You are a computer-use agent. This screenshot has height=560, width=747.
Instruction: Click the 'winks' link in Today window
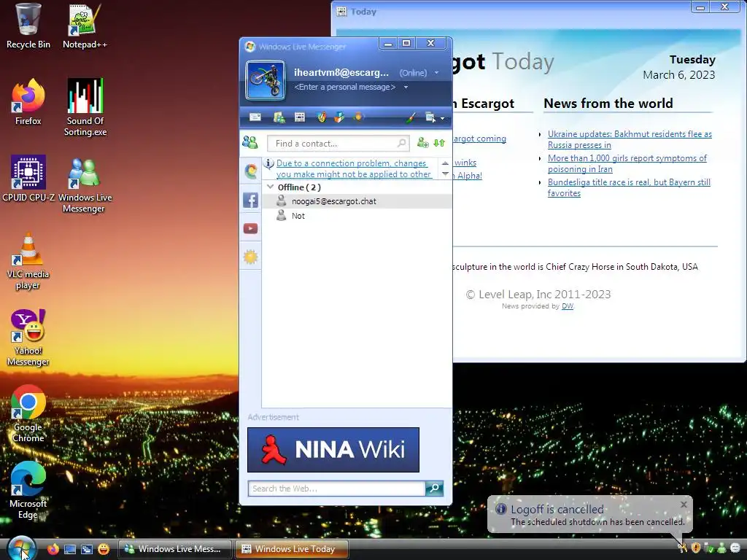465,163
